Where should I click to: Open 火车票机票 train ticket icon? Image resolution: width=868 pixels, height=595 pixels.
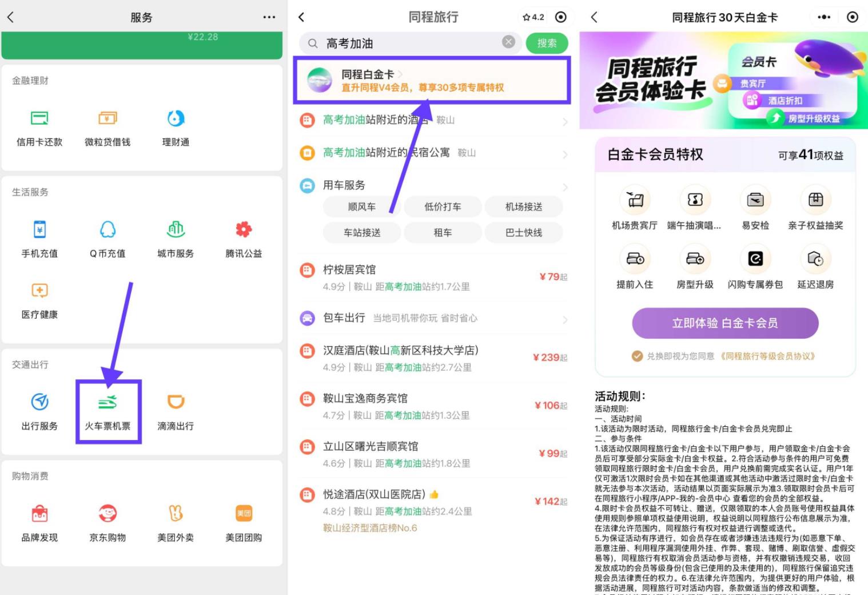(x=107, y=402)
